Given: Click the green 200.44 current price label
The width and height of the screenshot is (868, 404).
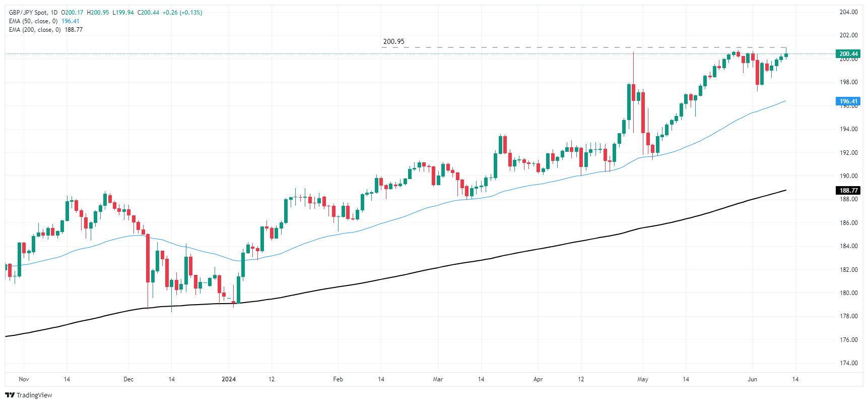Looking at the screenshot, I should (848, 54).
